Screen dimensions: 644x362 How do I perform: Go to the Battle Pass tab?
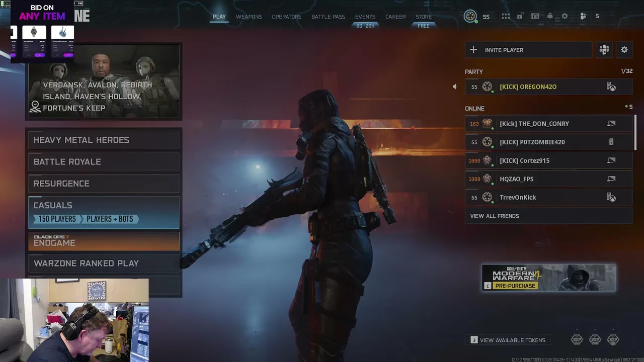(x=328, y=17)
